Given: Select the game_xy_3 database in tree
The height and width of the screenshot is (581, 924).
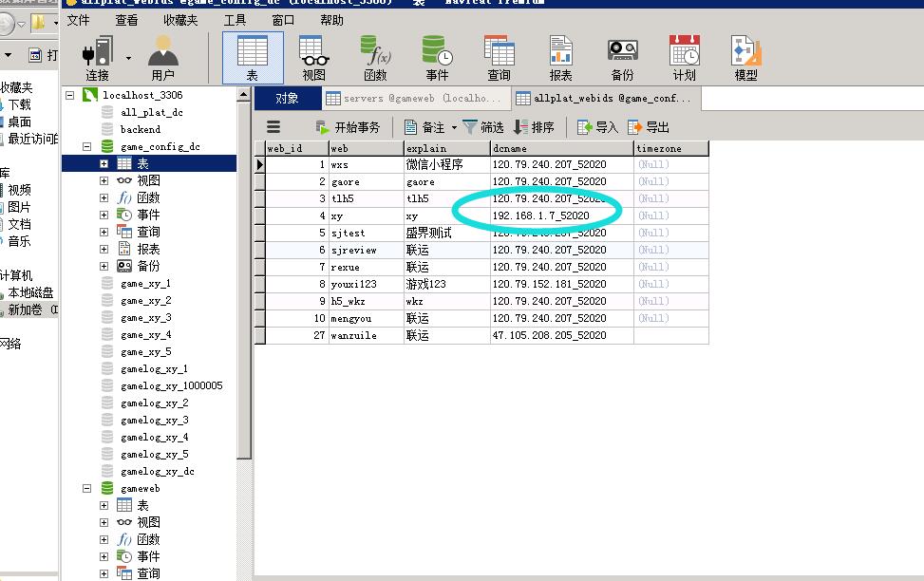Looking at the screenshot, I should (x=145, y=318).
